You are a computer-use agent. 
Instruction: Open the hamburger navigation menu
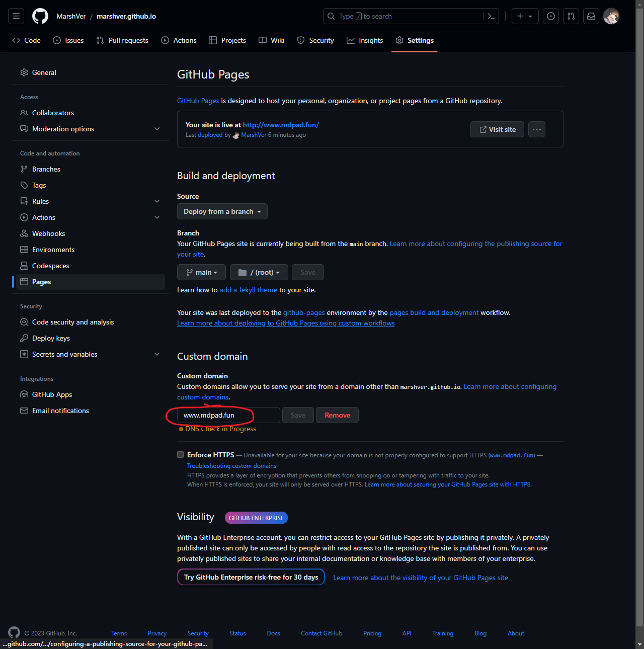(x=16, y=16)
